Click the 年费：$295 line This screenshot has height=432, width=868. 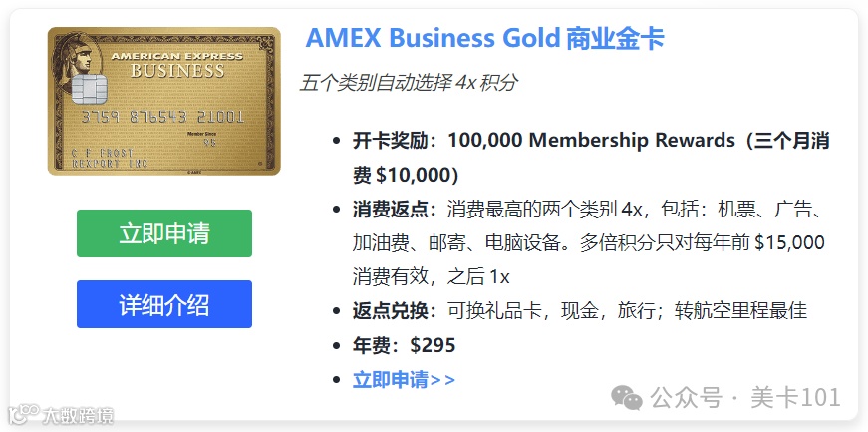pyautogui.click(x=405, y=345)
